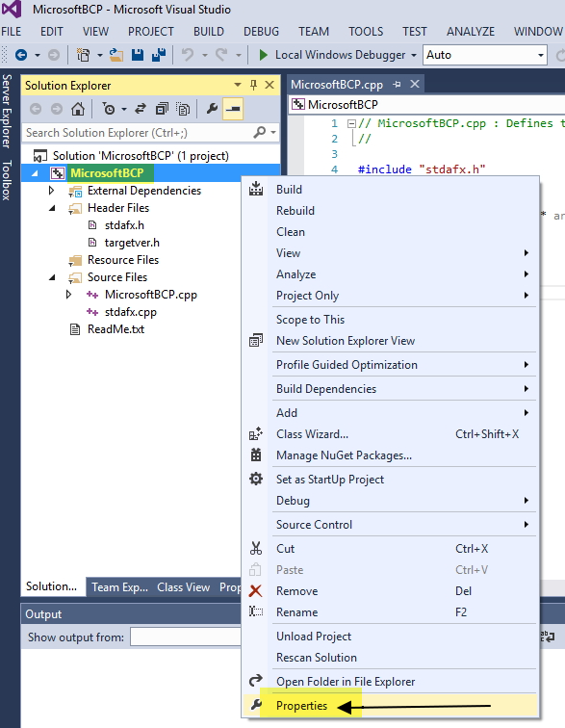
Task: Close the MicrosoftBCP.cpp editor tab
Action: pyautogui.click(x=415, y=84)
